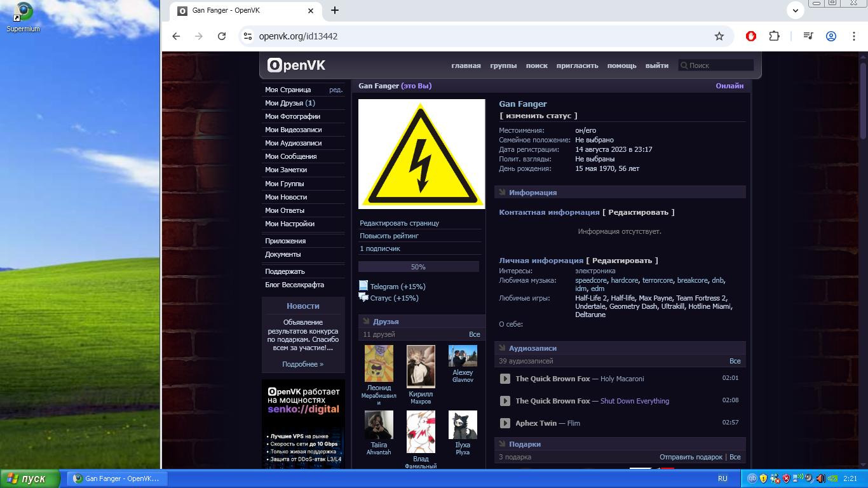Go back using browser back arrow

[176, 36]
